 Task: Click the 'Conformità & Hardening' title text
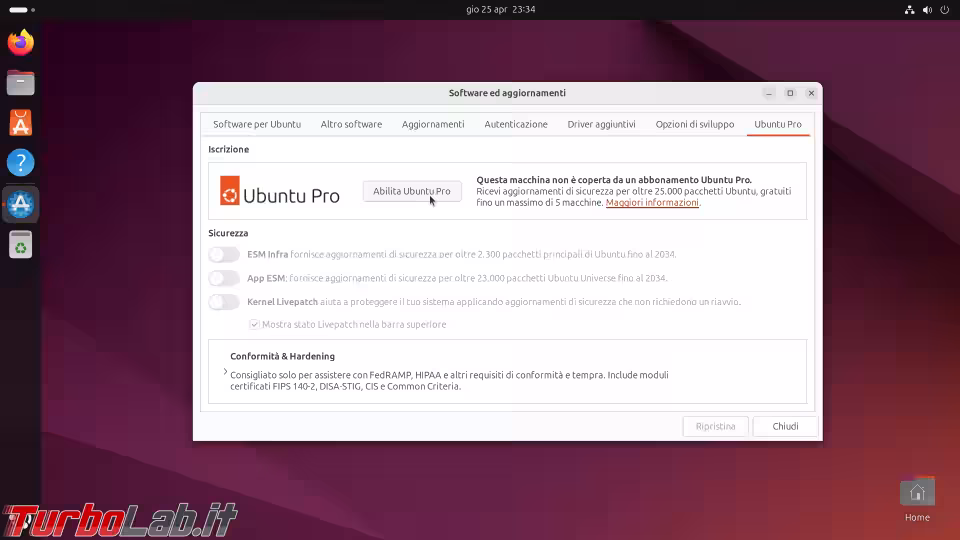click(x=282, y=356)
